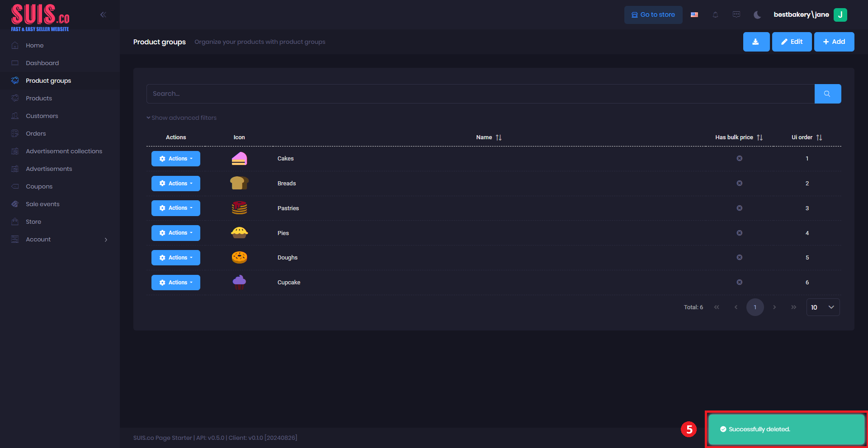
Task: Expand the Account submenu
Action: [x=60, y=239]
